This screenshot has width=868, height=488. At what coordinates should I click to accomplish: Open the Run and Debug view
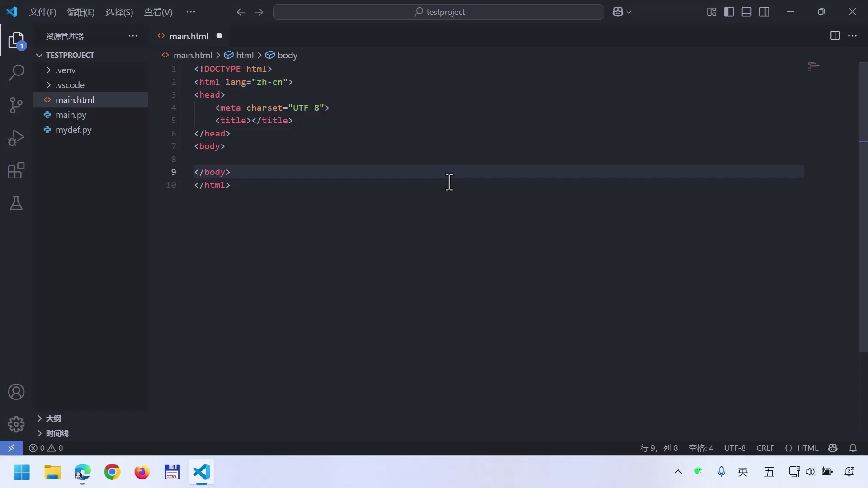tap(16, 137)
